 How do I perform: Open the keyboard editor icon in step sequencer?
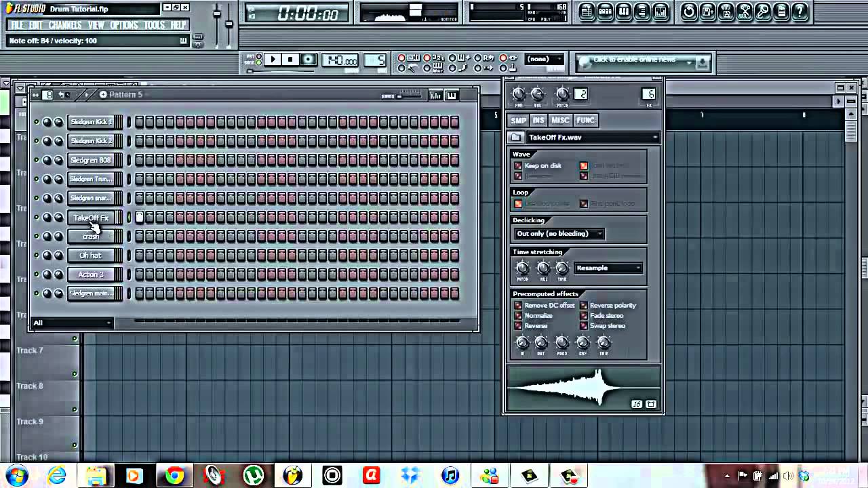tap(452, 96)
